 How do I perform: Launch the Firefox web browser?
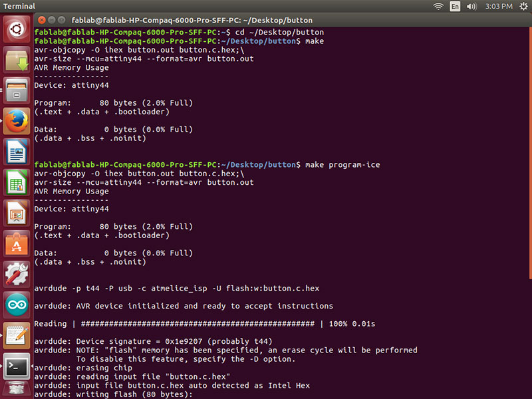click(16, 121)
